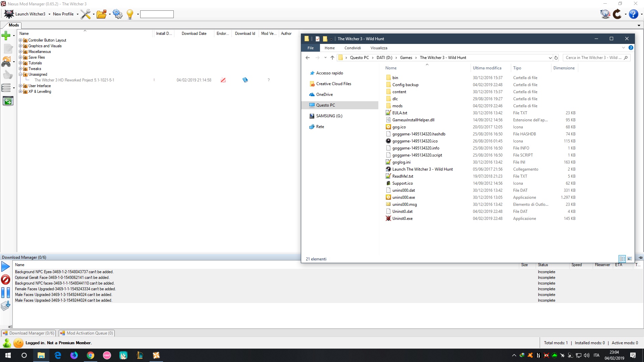Click the blue help question icon in NMM
The height and width of the screenshot is (362, 644).
pos(633,14)
